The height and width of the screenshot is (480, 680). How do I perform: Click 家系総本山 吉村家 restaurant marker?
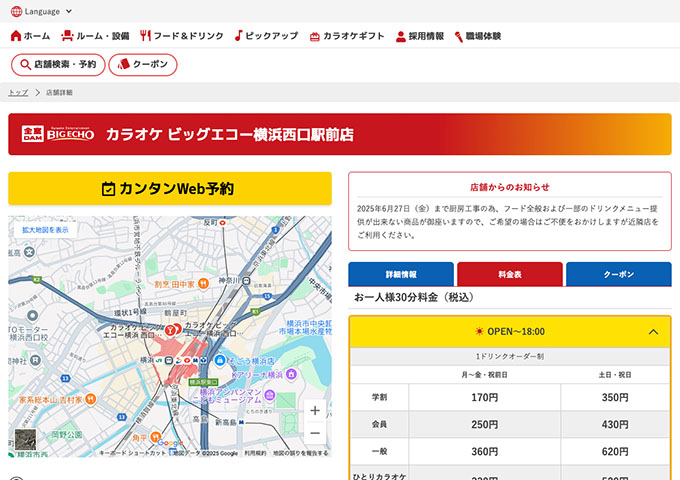90,399
